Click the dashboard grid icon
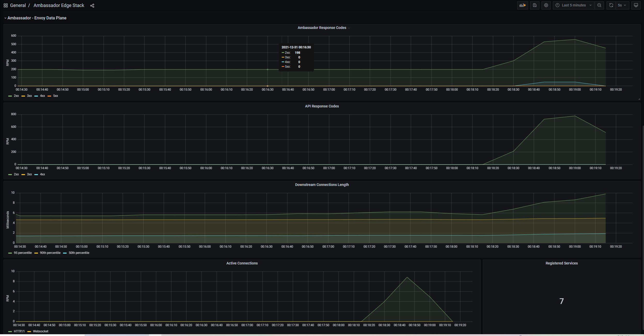Image resolution: width=644 pixels, height=336 pixels. [5, 5]
